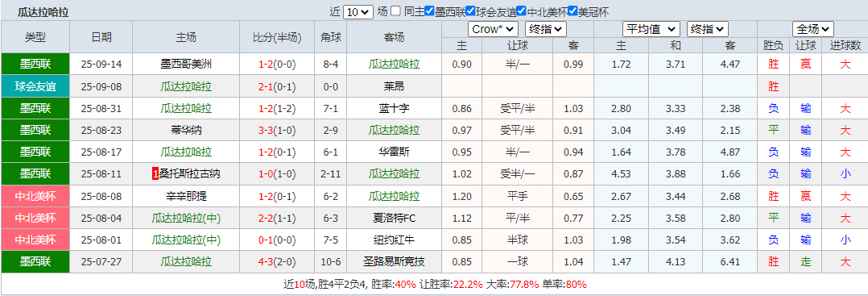Click the red card marker beside 桑托斯拉古纳
868x296 pixels.
pos(155,174)
